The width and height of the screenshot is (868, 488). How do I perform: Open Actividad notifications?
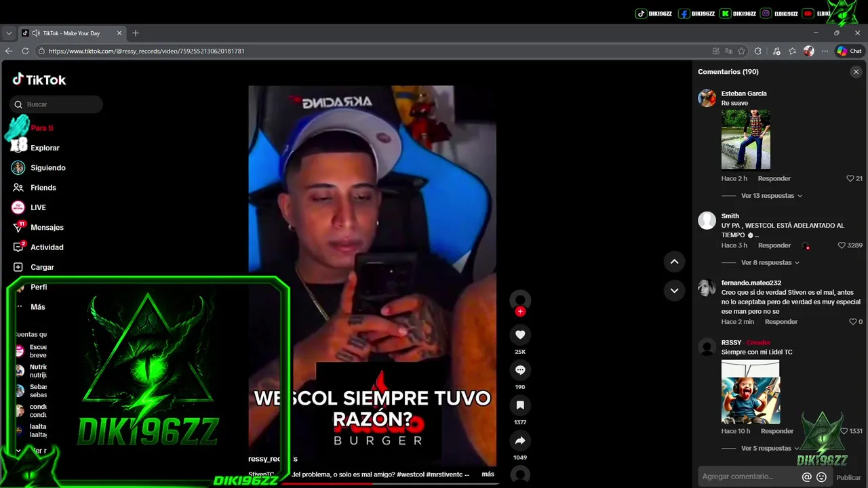47,247
